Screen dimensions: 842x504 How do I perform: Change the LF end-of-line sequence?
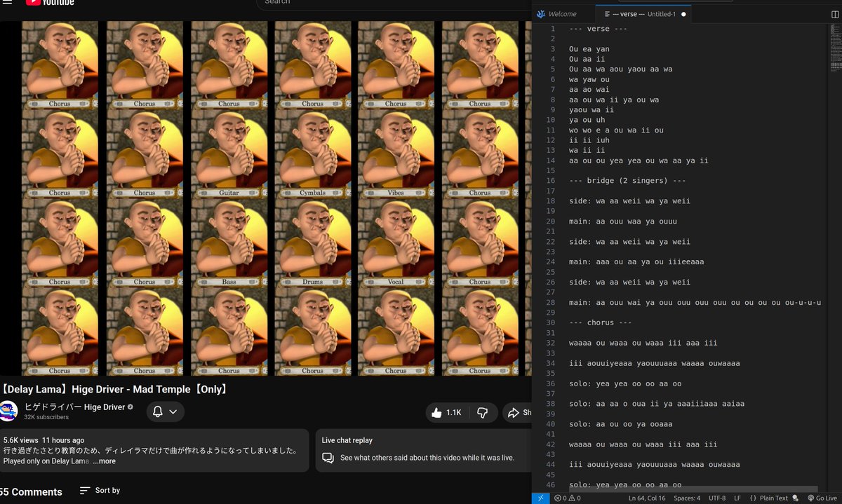pos(737,498)
